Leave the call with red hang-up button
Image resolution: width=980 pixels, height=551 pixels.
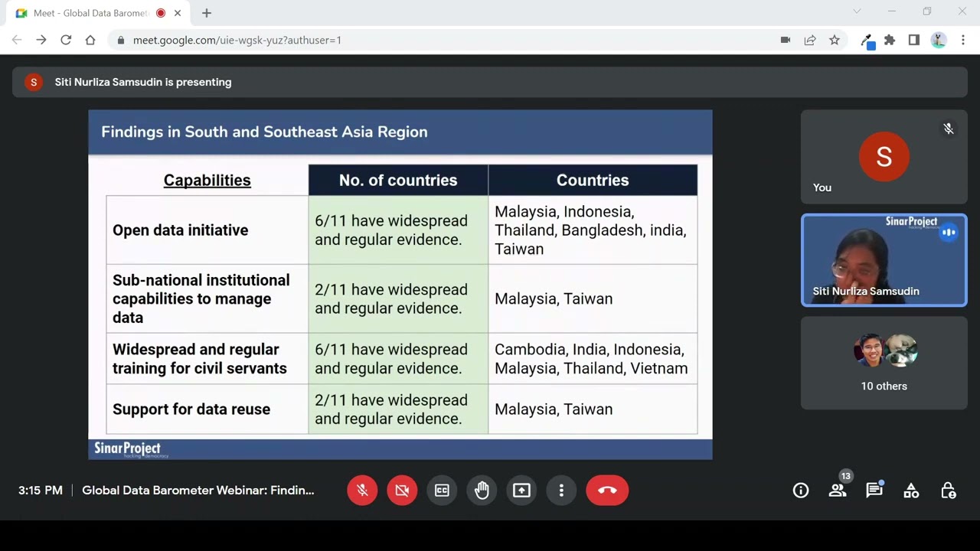(607, 491)
